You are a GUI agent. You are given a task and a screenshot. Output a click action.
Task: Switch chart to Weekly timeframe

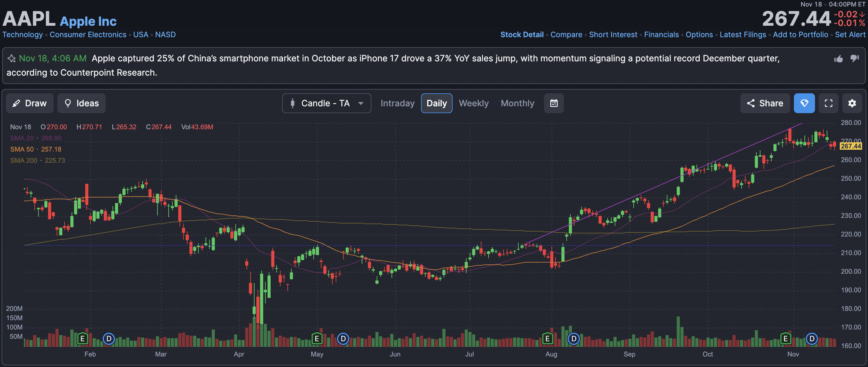pos(473,103)
